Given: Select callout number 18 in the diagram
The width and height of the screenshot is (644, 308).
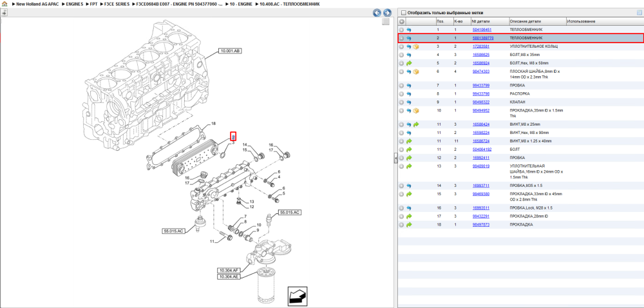Looking at the screenshot, I should click(x=213, y=124).
